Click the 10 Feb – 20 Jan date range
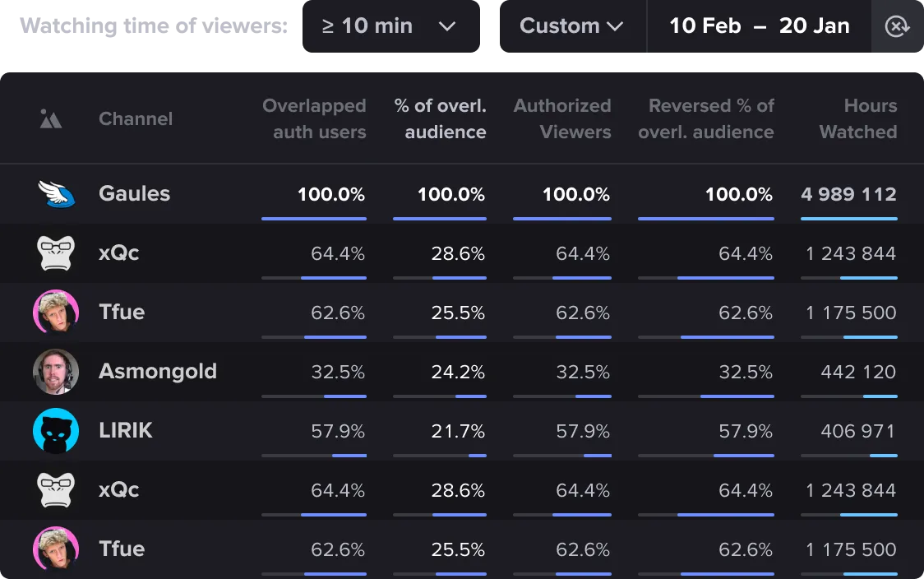The height and width of the screenshot is (579, 924). tap(759, 26)
